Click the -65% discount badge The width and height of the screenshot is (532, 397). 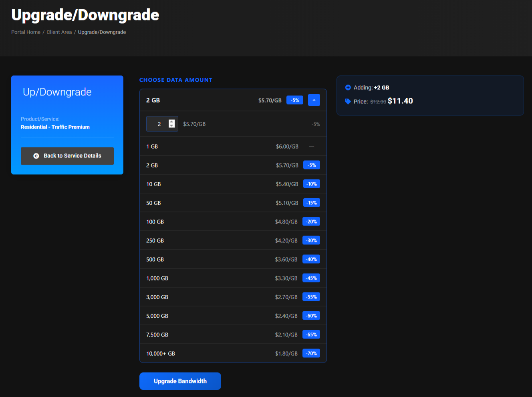pos(311,335)
